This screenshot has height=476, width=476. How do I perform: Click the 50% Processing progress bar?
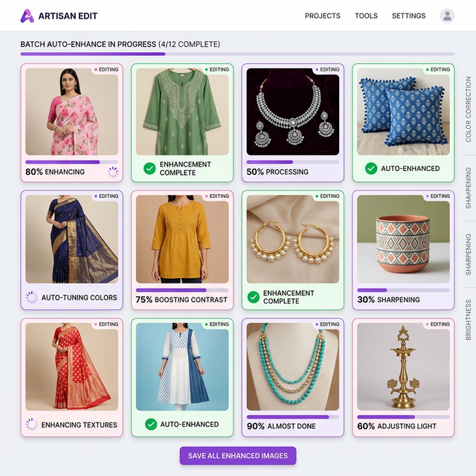pyautogui.click(x=292, y=162)
